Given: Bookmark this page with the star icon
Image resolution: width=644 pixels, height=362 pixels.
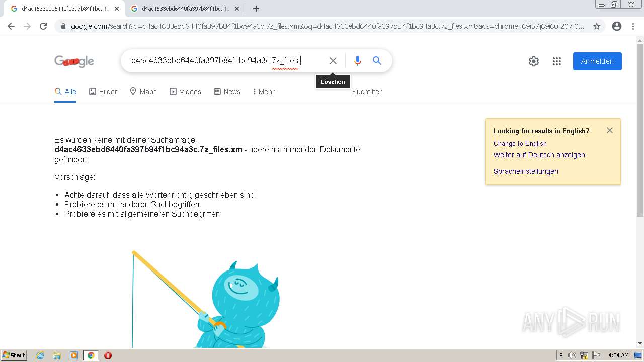Looking at the screenshot, I should (597, 26).
